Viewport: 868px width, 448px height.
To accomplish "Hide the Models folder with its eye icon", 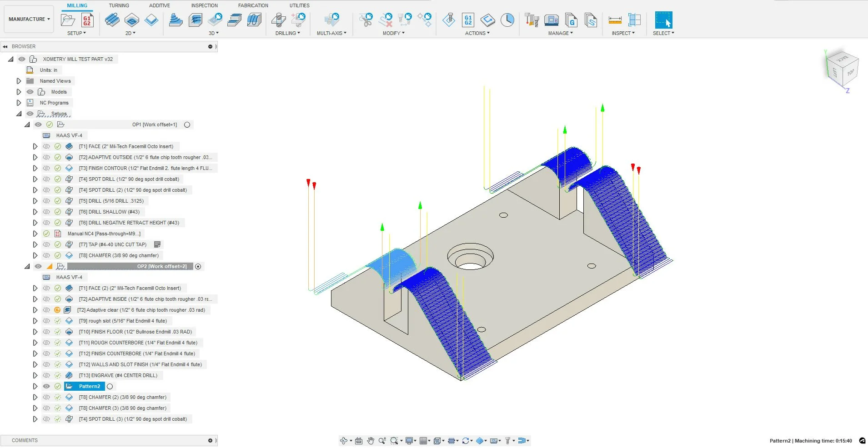I will [x=30, y=92].
